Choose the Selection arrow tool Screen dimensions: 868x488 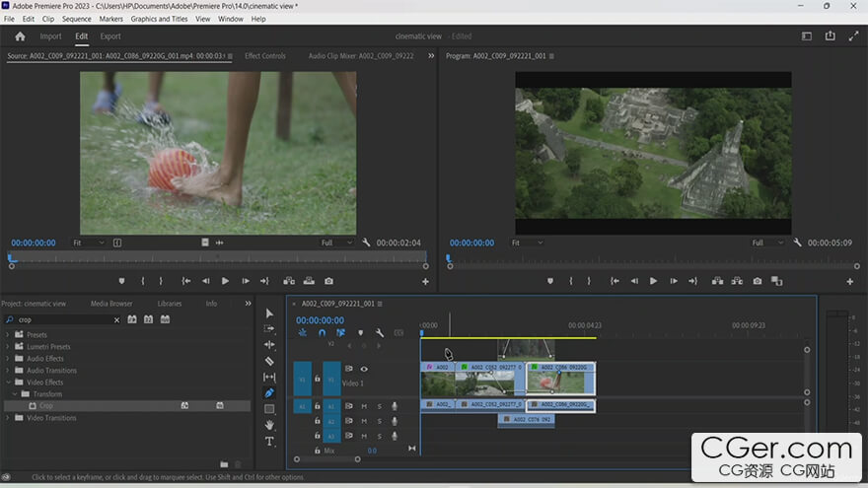[x=269, y=314]
